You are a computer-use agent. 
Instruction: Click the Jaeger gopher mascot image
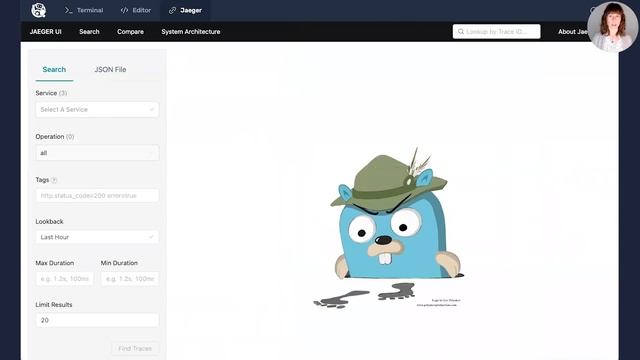tap(389, 227)
